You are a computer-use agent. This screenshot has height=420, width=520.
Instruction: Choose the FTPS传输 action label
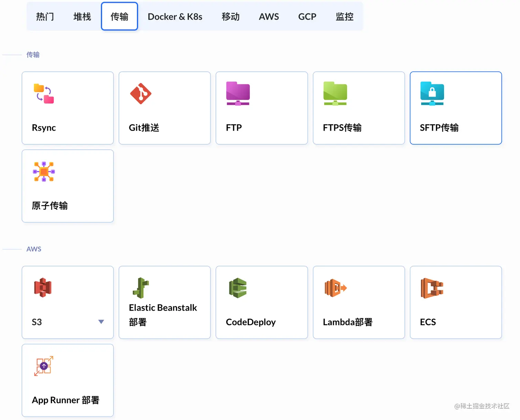tap(342, 128)
